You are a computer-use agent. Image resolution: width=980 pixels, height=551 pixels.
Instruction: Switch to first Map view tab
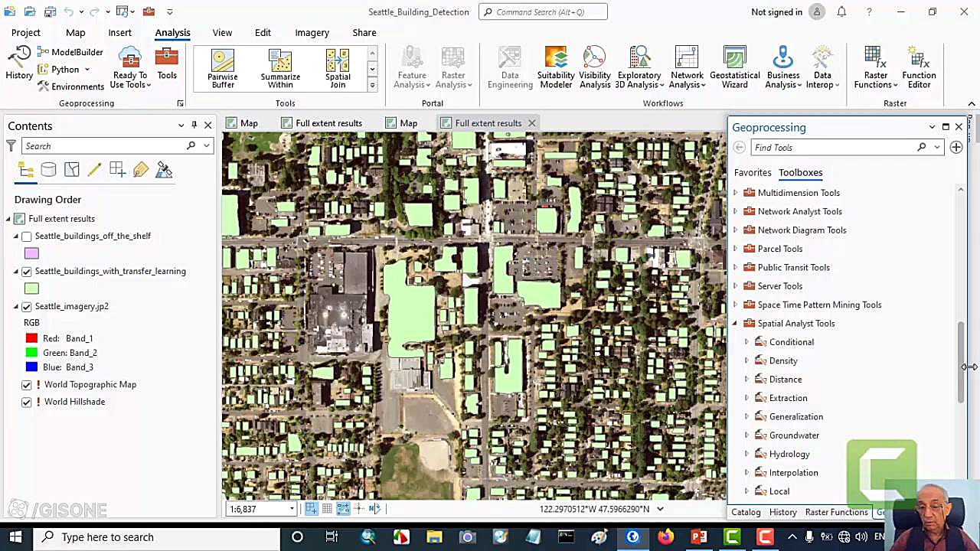pyautogui.click(x=242, y=123)
